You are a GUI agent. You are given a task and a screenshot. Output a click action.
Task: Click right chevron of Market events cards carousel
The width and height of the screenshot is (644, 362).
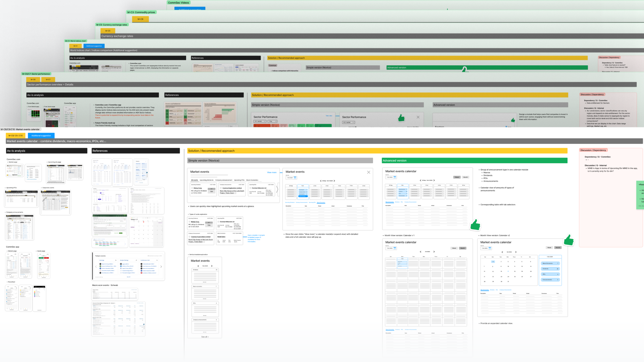pyautogui.click(x=277, y=189)
